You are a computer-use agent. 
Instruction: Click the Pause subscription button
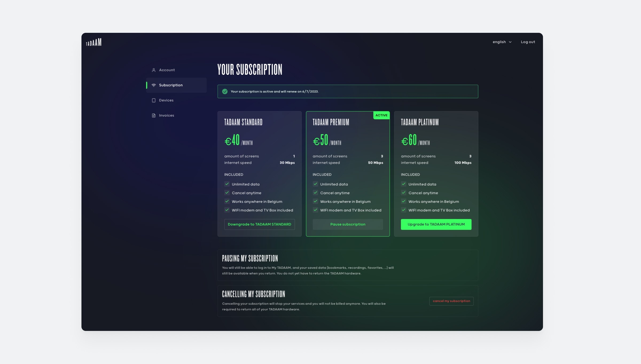(x=348, y=224)
